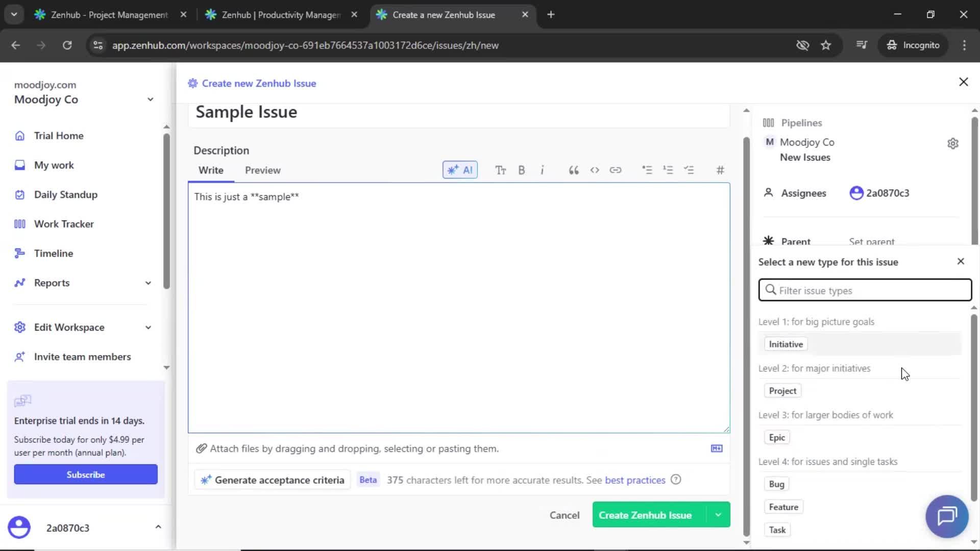Open Work Tracker from the sidebar
980x551 pixels.
(x=64, y=223)
